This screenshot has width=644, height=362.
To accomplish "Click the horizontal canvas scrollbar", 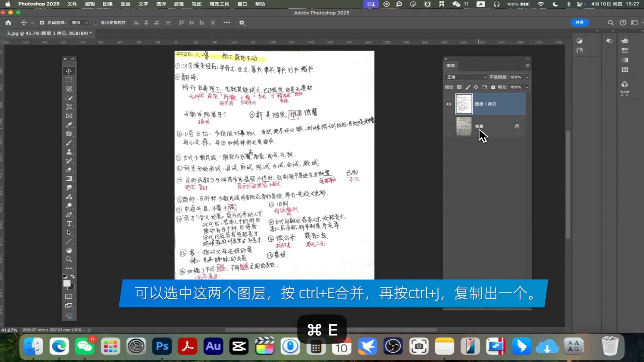I will 331,330.
